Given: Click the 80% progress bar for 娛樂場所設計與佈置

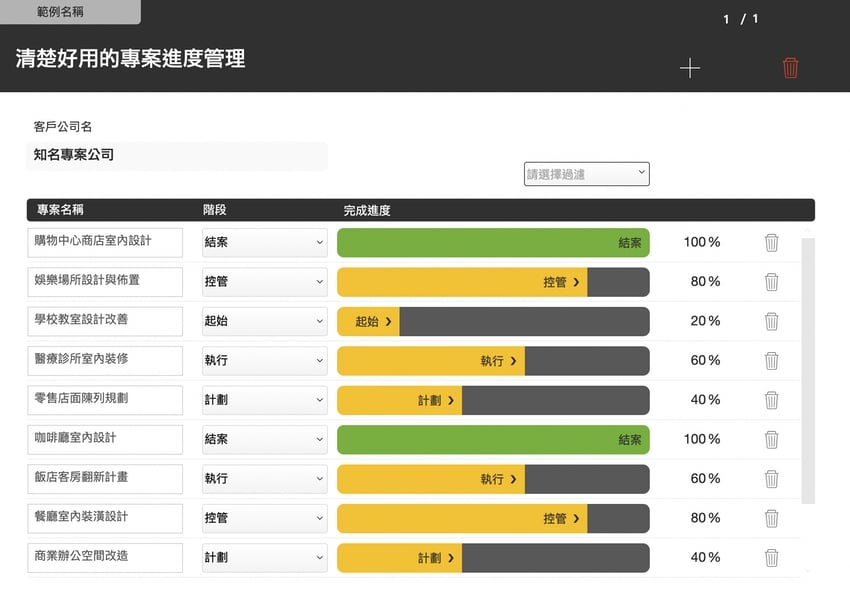Looking at the screenshot, I should pyautogui.click(x=492, y=282).
